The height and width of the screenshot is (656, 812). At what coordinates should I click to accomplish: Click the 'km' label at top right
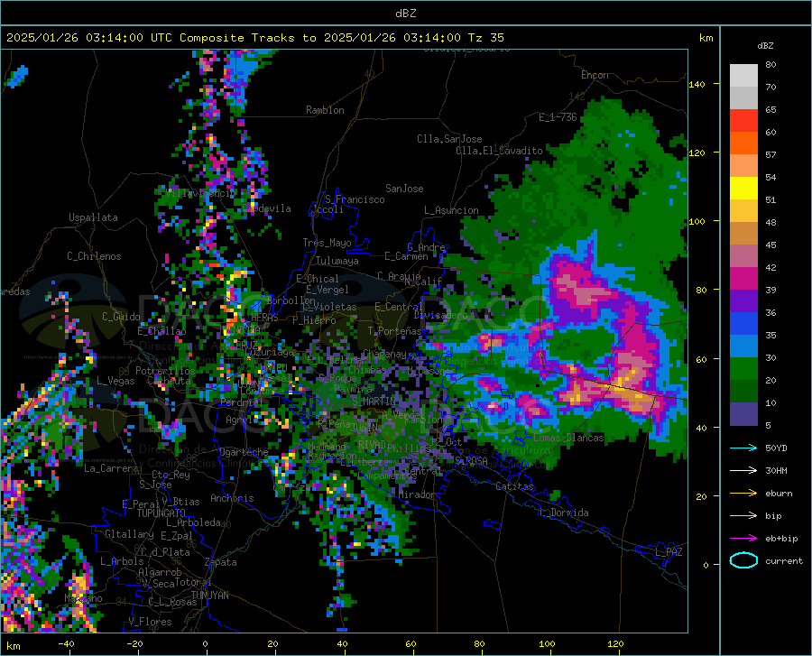(x=706, y=38)
